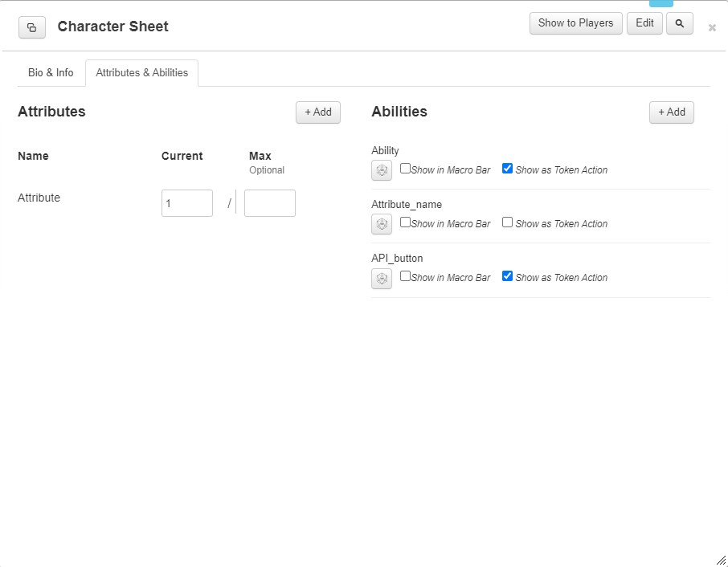The image size is (728, 567).
Task: Uncheck Show as Token Action for Ability
Action: pos(508,169)
